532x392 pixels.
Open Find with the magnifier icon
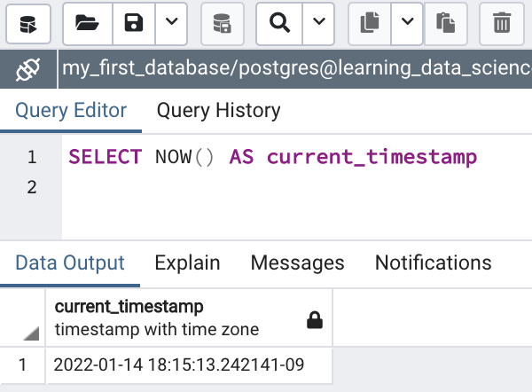point(278,22)
